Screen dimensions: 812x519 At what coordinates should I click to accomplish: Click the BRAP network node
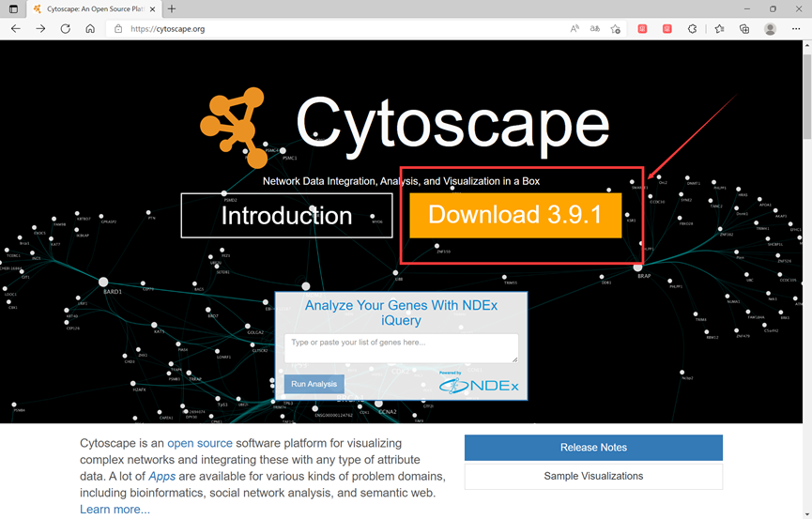(638, 267)
